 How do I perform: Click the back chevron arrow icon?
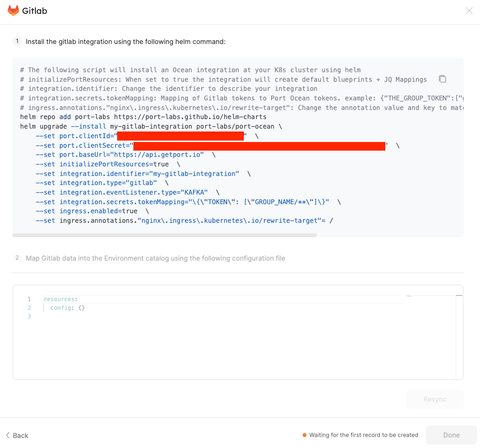click(8, 435)
